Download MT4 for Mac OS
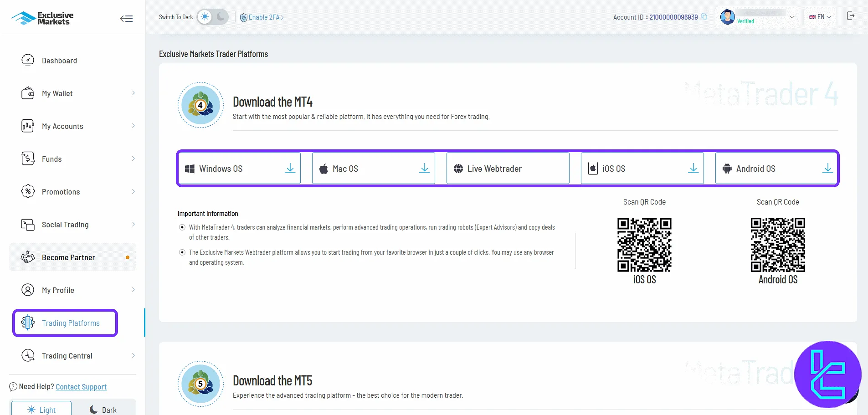This screenshot has width=868, height=415. (374, 169)
